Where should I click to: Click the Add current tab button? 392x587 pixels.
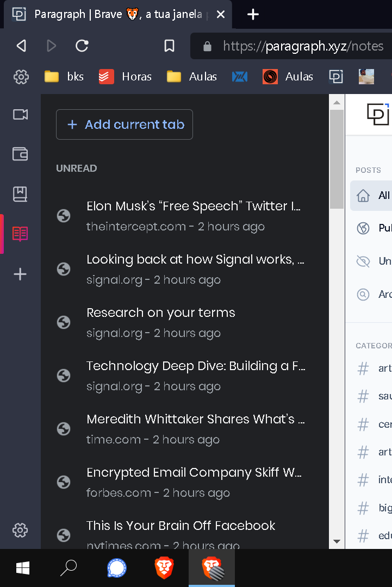coord(125,124)
